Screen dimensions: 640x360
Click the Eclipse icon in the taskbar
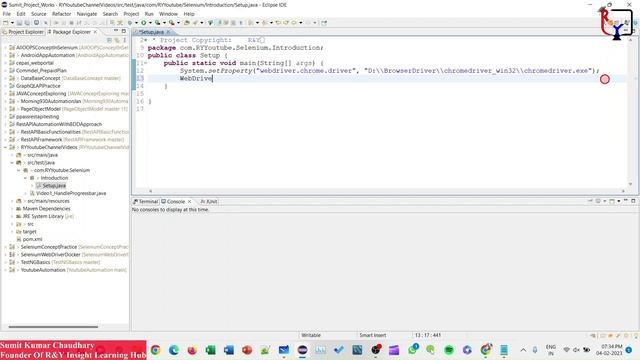[302, 350]
